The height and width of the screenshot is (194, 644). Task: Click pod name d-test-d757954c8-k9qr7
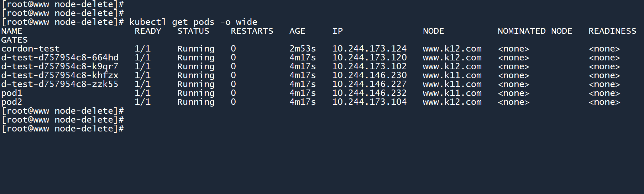coord(60,66)
